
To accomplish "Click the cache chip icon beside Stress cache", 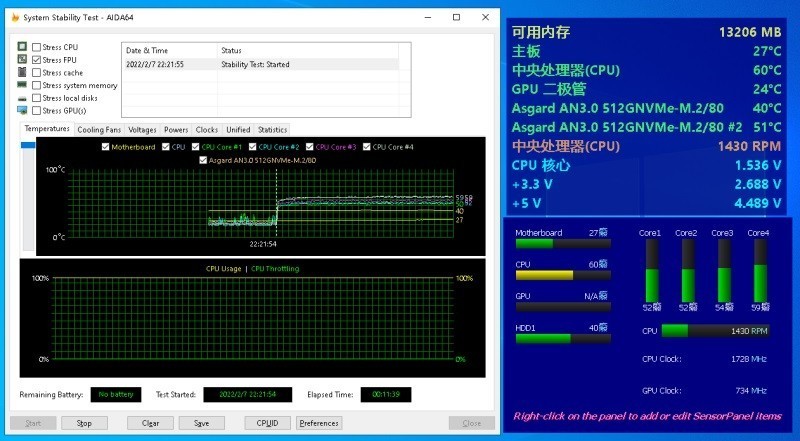I will click(x=22, y=72).
